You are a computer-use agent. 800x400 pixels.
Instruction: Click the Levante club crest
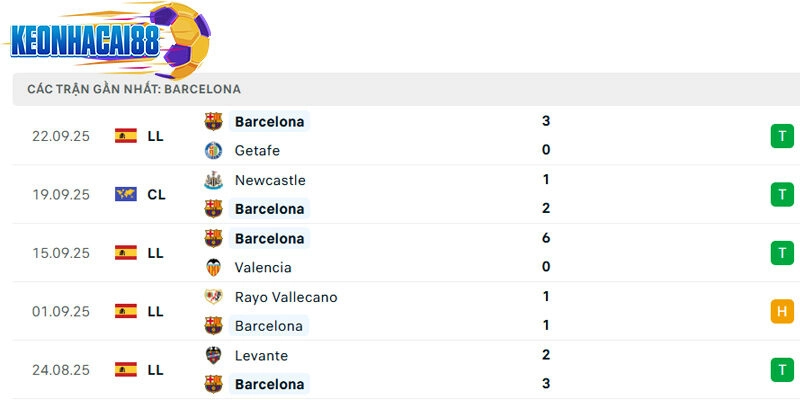[x=213, y=355]
